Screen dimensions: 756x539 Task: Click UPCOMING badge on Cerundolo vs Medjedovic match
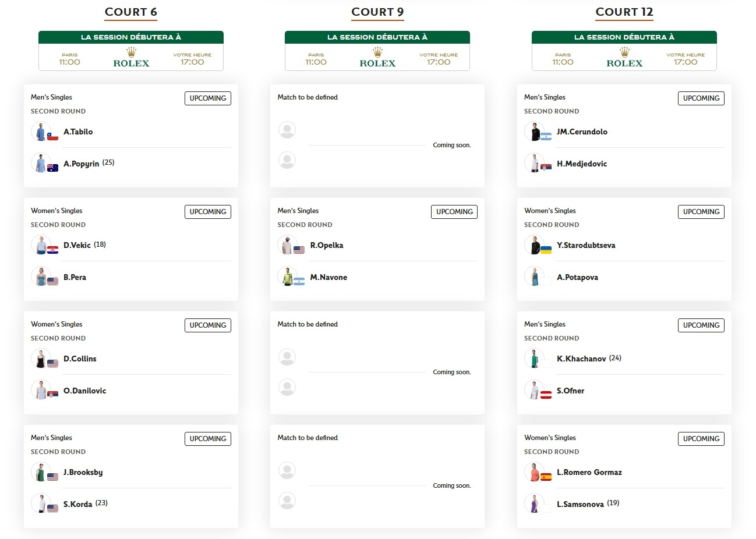701,98
